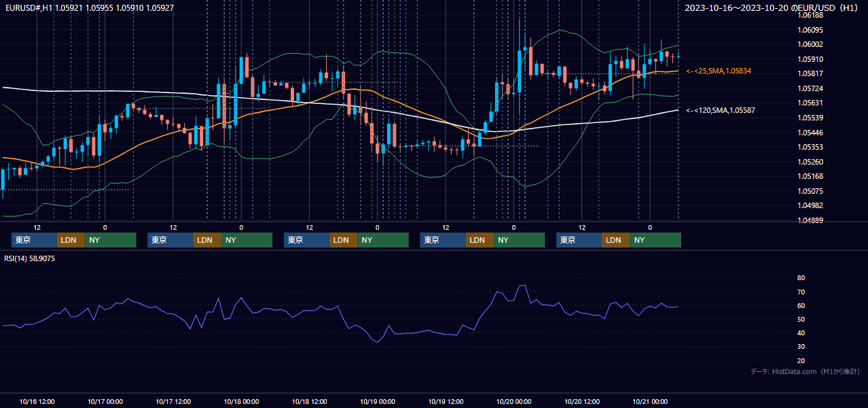Screen dimensions: 868x408
Task: Click the NY session box spanning 10/18 00:00
Action: click(247, 240)
